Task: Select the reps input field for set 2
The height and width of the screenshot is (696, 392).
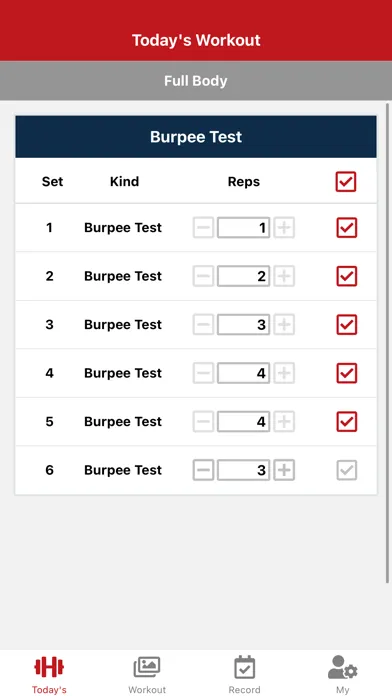Action: (x=243, y=276)
